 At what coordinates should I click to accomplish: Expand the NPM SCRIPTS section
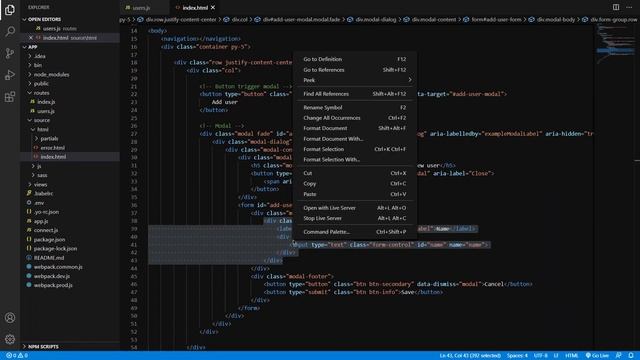pos(43,347)
